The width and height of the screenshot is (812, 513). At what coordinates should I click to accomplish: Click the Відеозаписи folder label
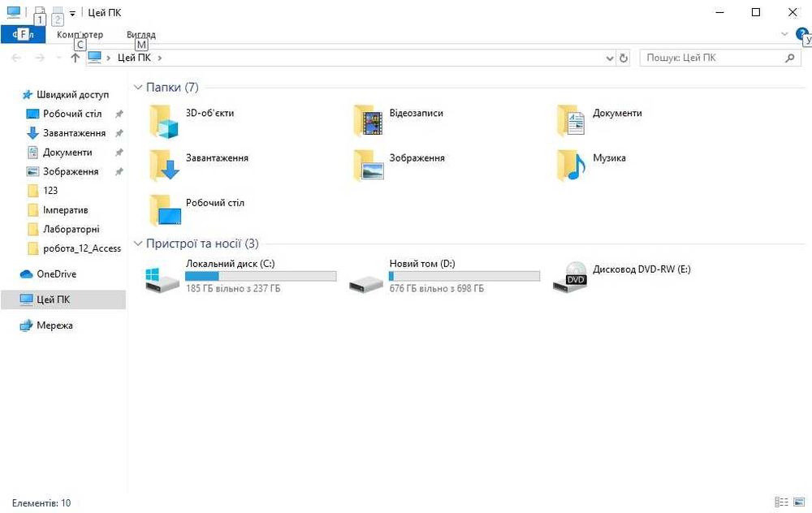pos(416,113)
